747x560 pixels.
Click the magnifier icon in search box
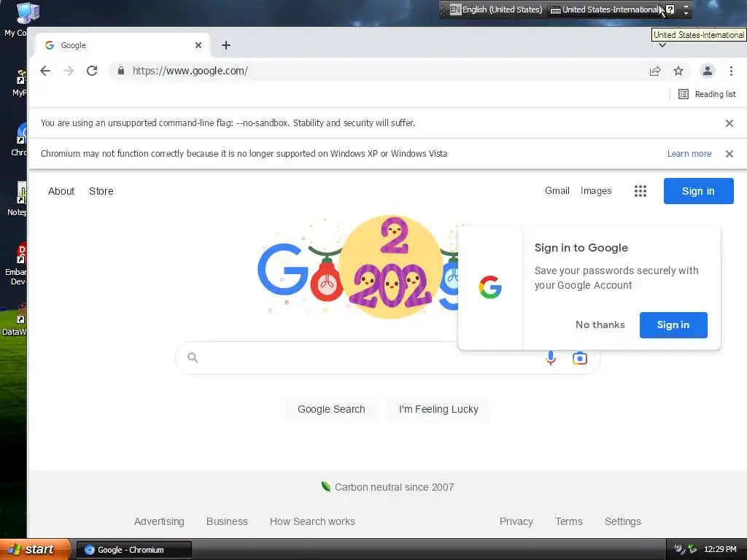point(193,357)
